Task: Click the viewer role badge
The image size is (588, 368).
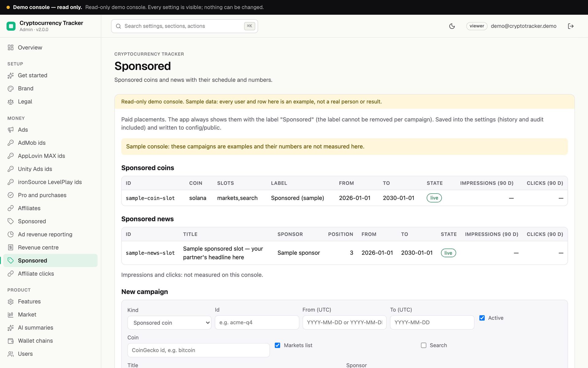Action: click(477, 26)
